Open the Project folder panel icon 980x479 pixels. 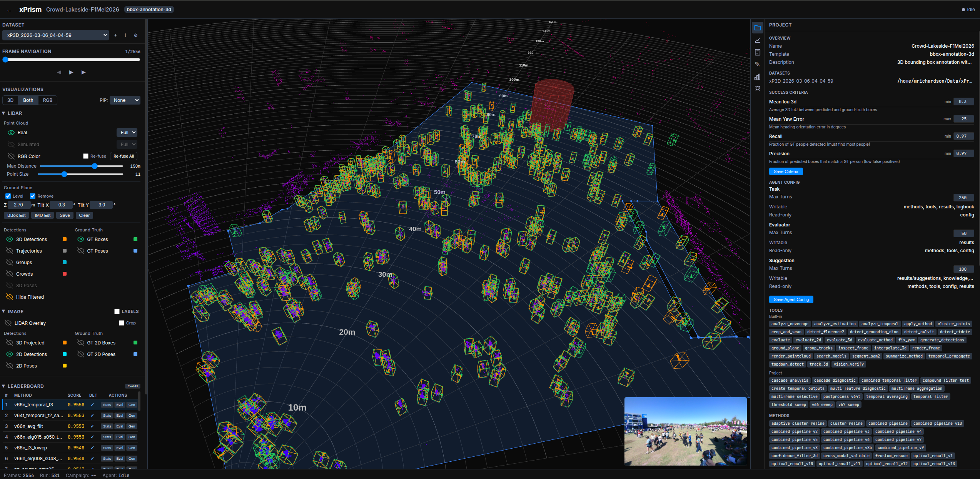pyautogui.click(x=757, y=28)
